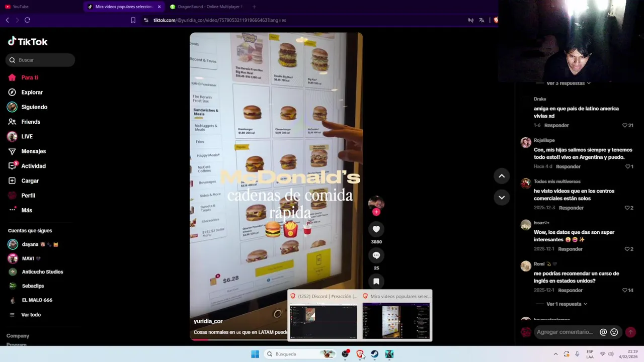Open the Windows Start menu
The image size is (644, 362).
[x=255, y=354]
